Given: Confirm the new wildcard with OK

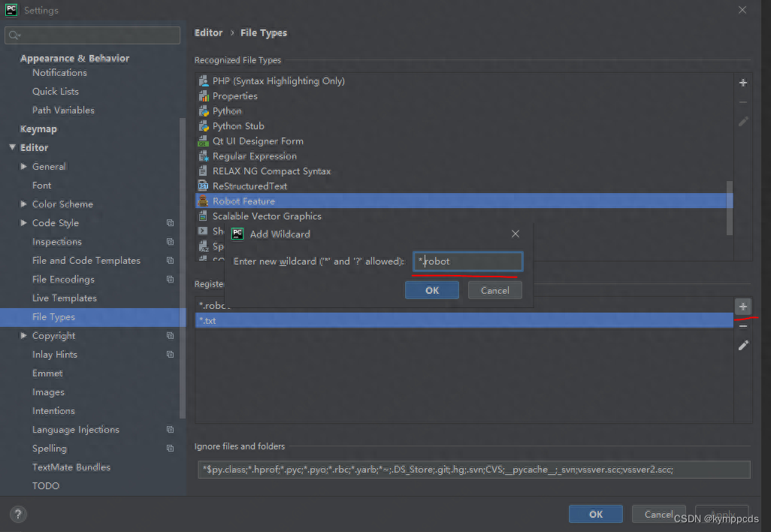Looking at the screenshot, I should coord(431,289).
